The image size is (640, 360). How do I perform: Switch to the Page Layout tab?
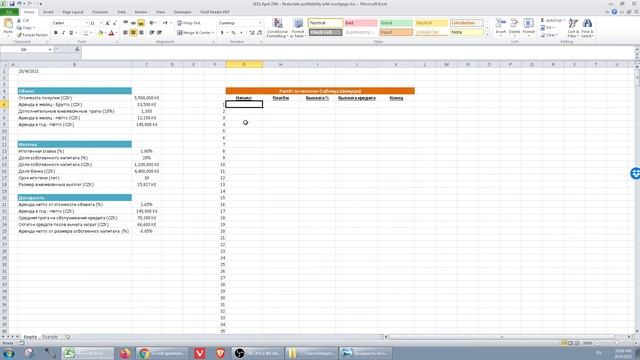click(x=73, y=12)
